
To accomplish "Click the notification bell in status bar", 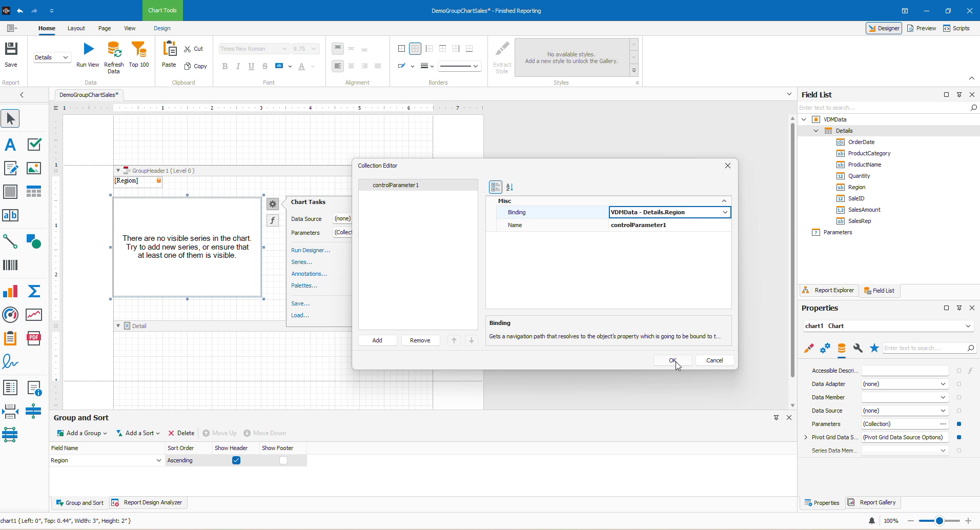I will coord(872,521).
